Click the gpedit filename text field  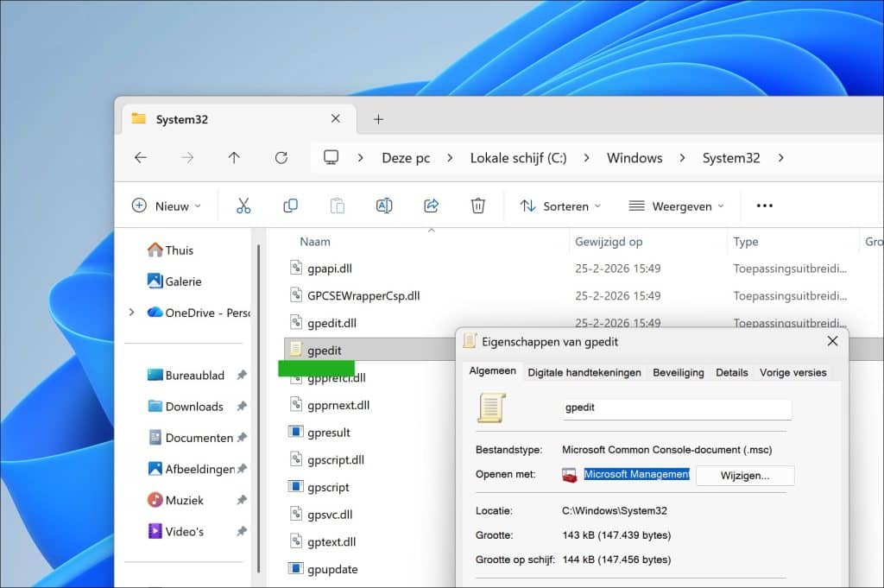(x=676, y=408)
